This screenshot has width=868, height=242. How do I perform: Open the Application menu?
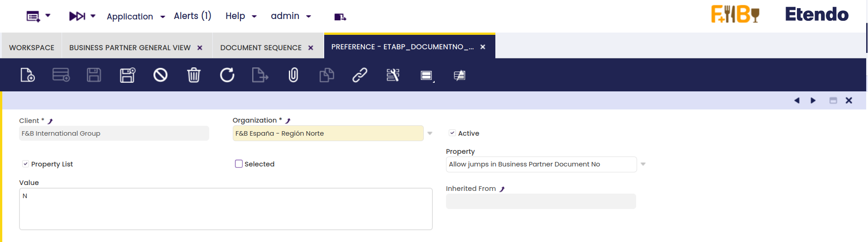click(x=135, y=17)
